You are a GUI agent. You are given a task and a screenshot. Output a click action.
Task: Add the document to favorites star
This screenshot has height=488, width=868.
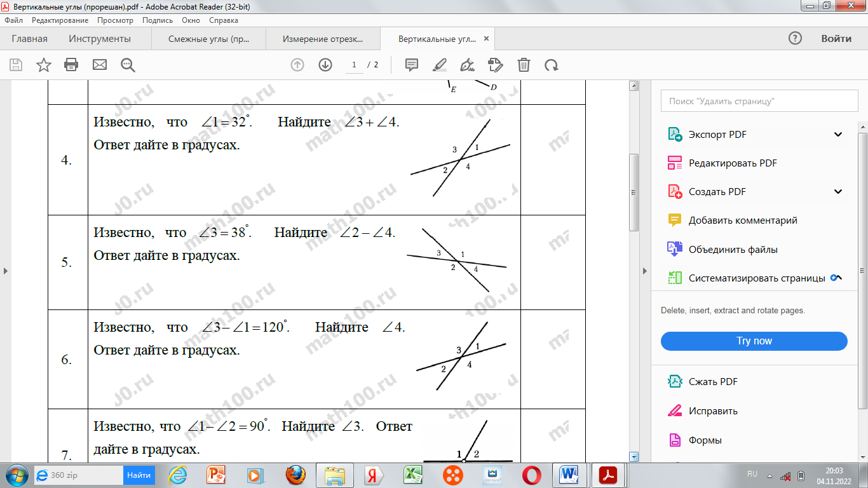point(43,65)
